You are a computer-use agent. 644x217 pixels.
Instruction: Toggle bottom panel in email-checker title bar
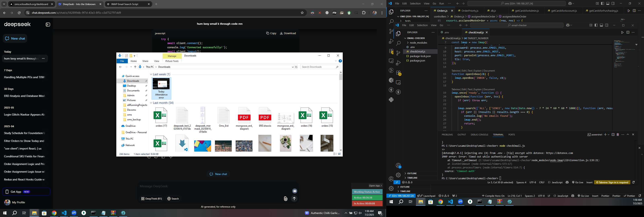(601, 25)
